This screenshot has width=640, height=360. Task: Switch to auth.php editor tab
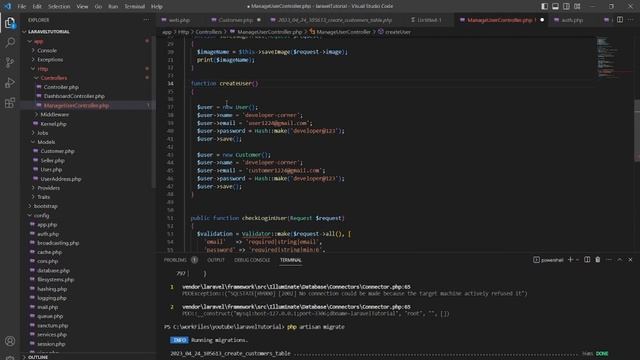point(571,20)
